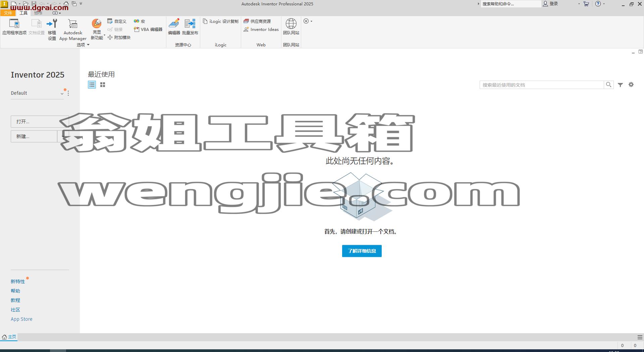Viewport: 644px width, 352px height.
Task: Click the 移植设置 migrate settings icon
Action: [x=52, y=30]
